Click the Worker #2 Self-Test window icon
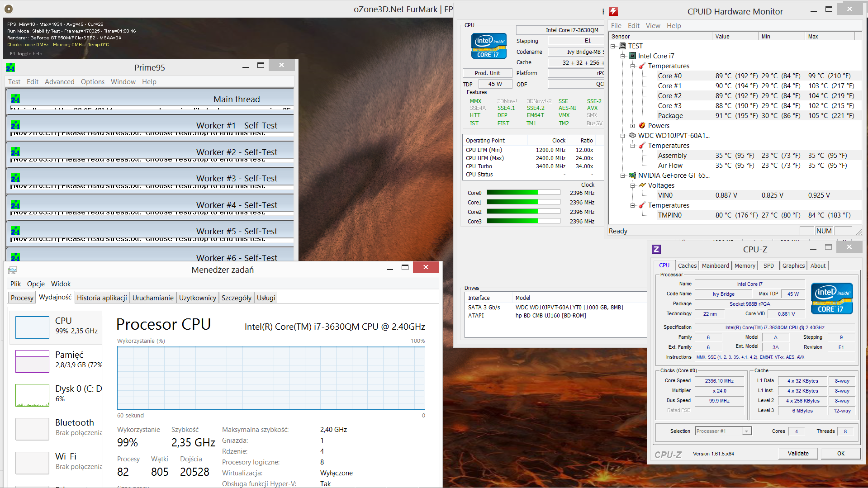Image resolution: width=868 pixels, height=488 pixels. (15, 152)
